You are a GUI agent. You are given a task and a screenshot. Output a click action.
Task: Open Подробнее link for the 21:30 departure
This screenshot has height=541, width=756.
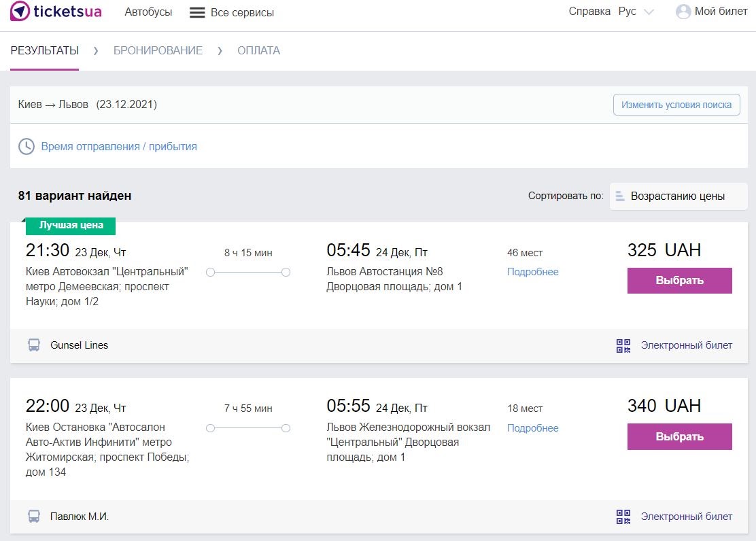pyautogui.click(x=533, y=272)
